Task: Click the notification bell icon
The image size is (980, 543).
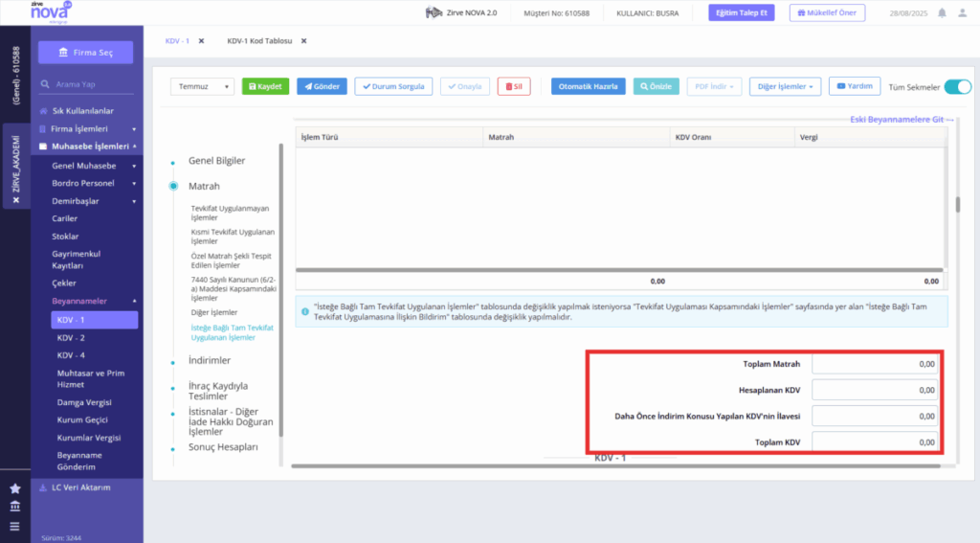Action: pyautogui.click(x=942, y=13)
